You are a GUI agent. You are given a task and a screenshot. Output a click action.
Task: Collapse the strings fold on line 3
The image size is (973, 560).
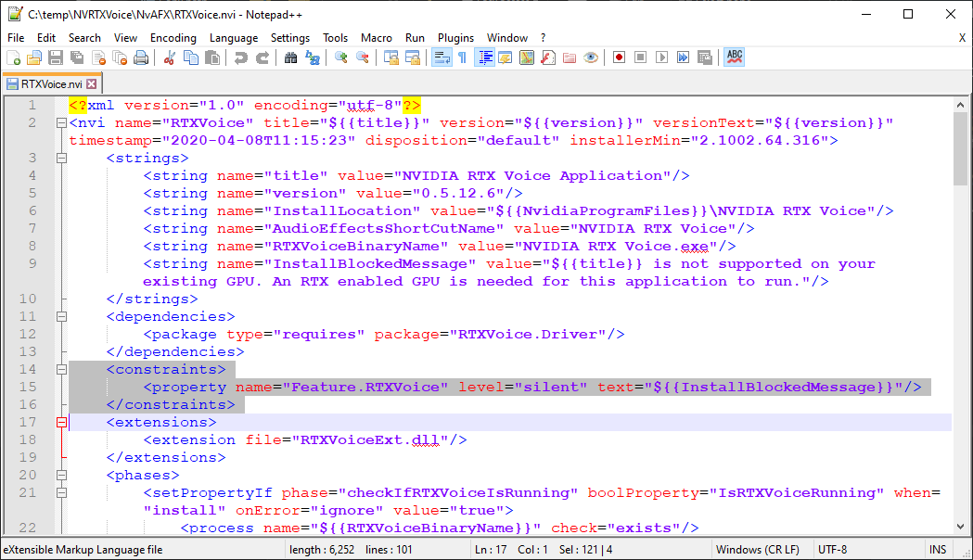61,159
